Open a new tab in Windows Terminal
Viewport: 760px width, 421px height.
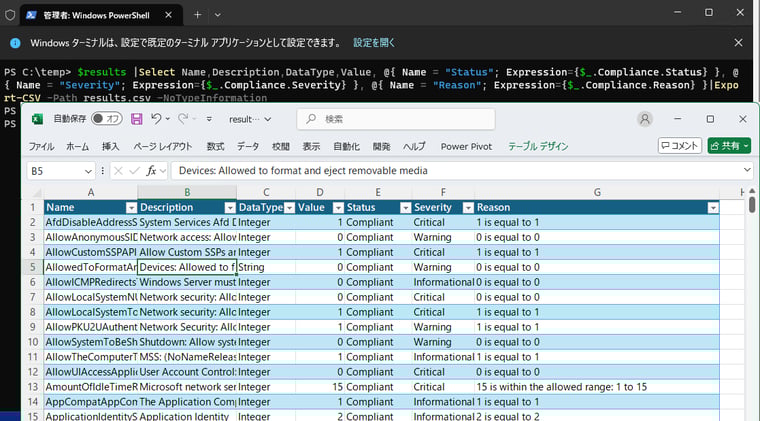197,15
